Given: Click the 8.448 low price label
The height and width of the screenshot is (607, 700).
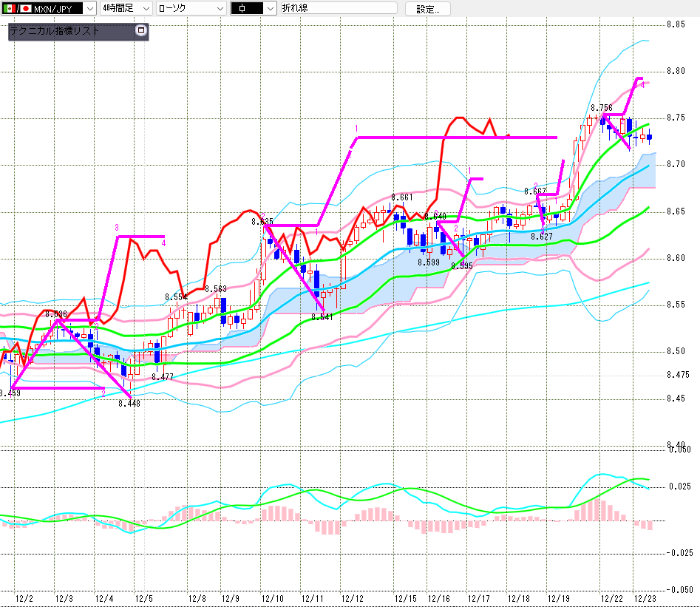Looking at the screenshot, I should tap(129, 404).
